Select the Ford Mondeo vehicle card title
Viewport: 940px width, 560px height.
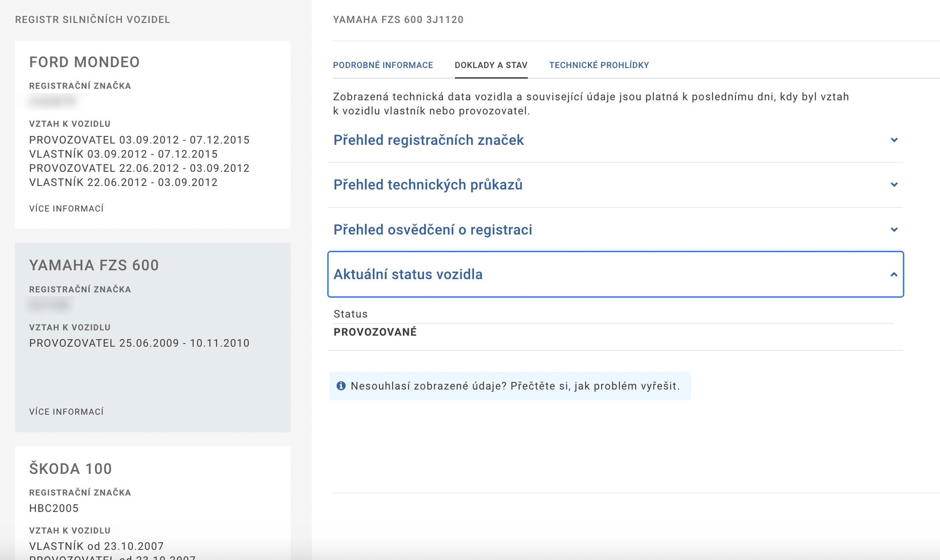(85, 62)
